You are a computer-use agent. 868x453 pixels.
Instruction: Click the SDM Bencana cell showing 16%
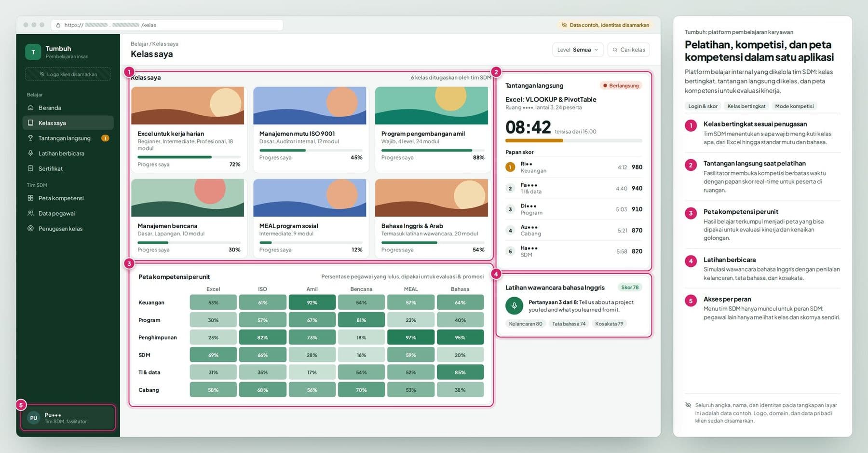361,355
